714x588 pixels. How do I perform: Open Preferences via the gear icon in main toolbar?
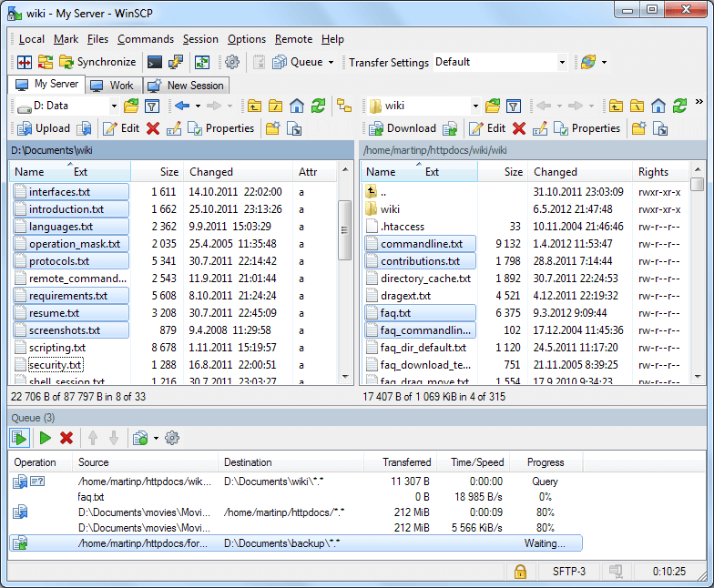coord(231,62)
